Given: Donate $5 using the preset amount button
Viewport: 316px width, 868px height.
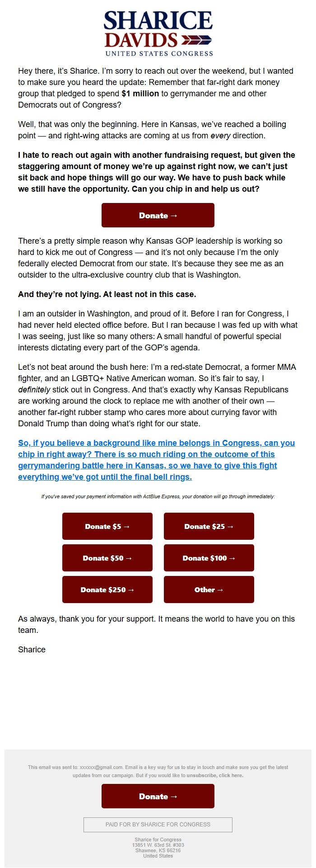Looking at the screenshot, I should coord(107,526).
